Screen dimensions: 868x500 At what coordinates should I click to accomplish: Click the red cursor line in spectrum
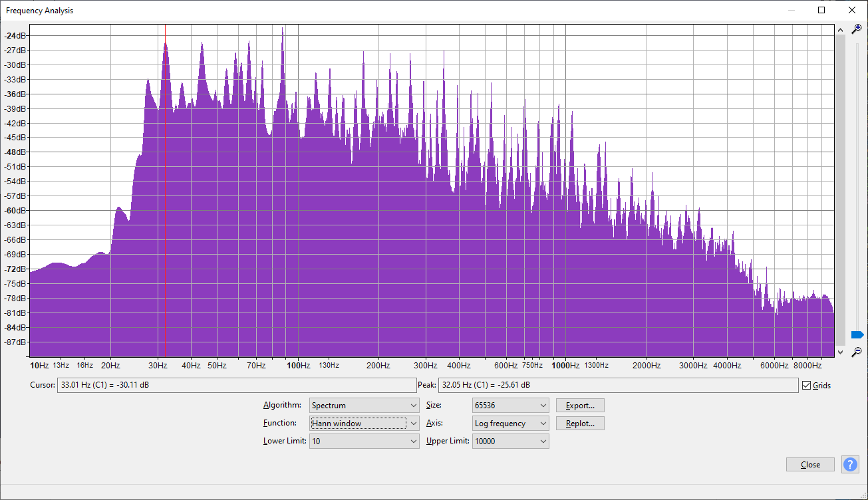pyautogui.click(x=165, y=191)
